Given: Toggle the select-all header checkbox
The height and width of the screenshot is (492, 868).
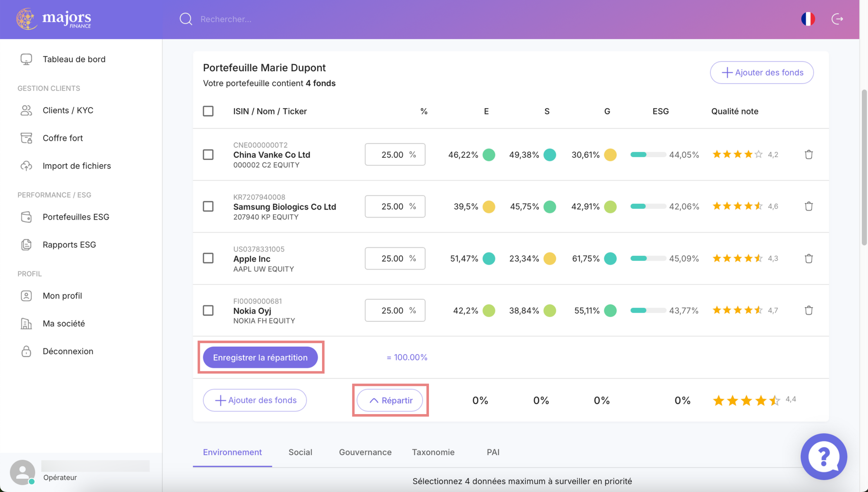Looking at the screenshot, I should [208, 111].
